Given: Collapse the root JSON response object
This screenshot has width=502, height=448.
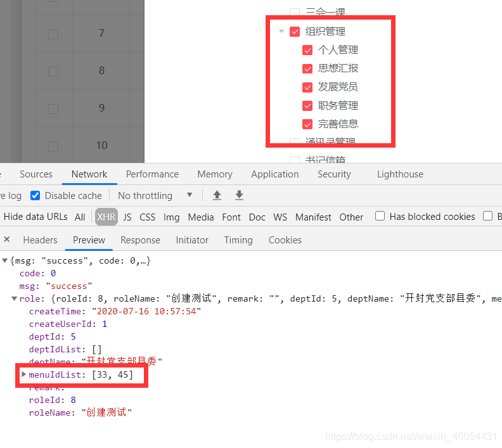Looking at the screenshot, I should [x=5, y=260].
